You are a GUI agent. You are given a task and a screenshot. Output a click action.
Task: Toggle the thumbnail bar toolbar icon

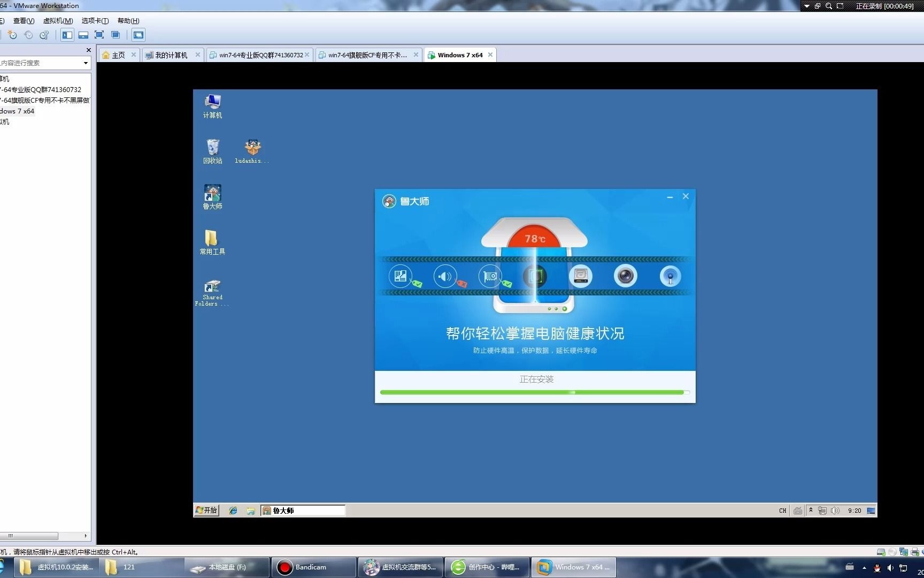point(83,35)
